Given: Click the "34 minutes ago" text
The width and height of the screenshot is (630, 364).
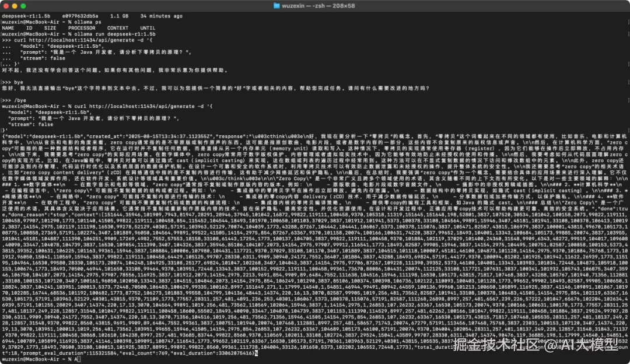Looking at the screenshot, I should pyautogui.click(x=161, y=16).
